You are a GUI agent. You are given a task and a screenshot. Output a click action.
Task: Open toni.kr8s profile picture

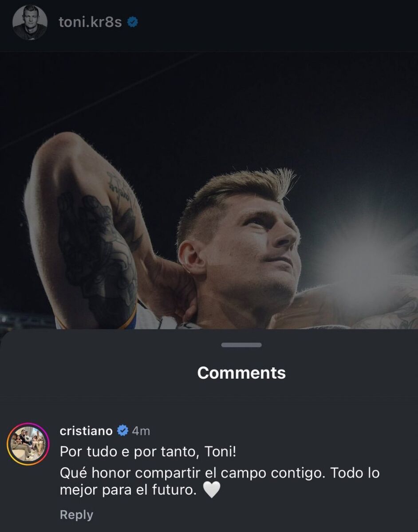tap(30, 22)
